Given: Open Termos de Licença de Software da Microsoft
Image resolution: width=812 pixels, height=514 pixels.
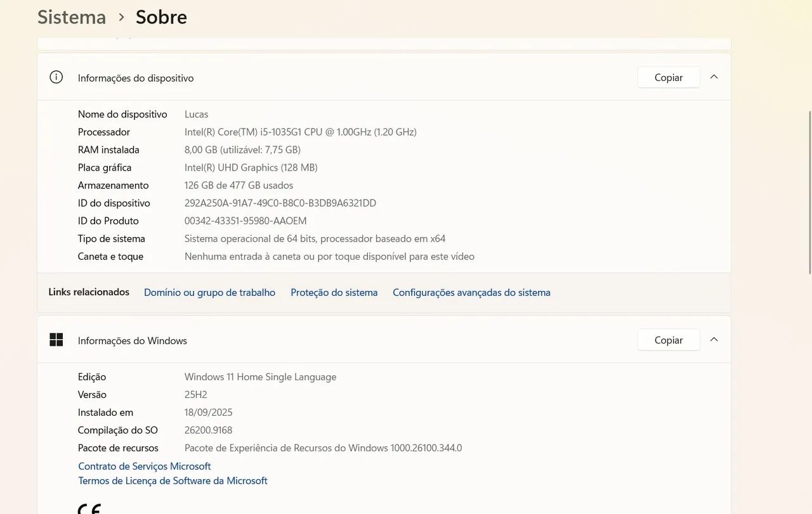Looking at the screenshot, I should (x=173, y=480).
